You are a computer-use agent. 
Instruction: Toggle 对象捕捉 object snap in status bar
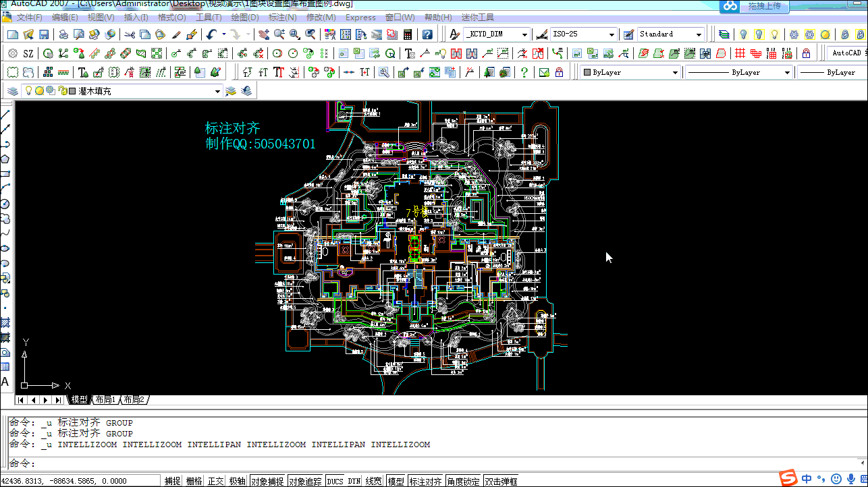pyautogui.click(x=267, y=481)
